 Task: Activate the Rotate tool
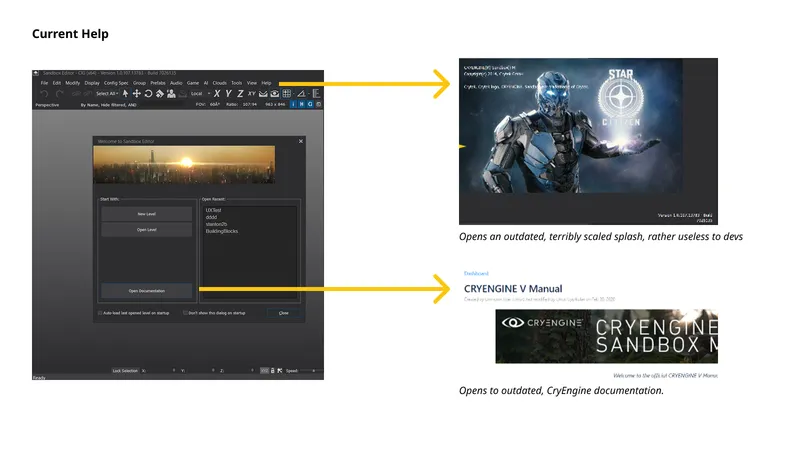pos(148,93)
